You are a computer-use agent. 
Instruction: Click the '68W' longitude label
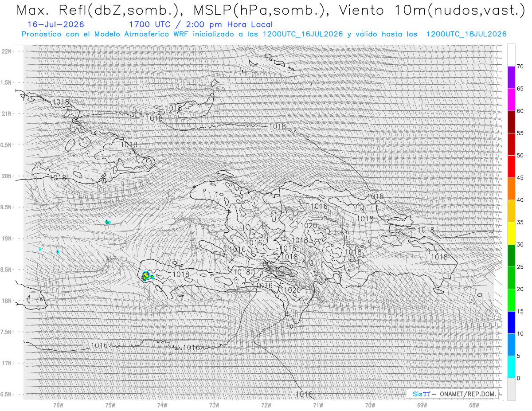coord(474,405)
